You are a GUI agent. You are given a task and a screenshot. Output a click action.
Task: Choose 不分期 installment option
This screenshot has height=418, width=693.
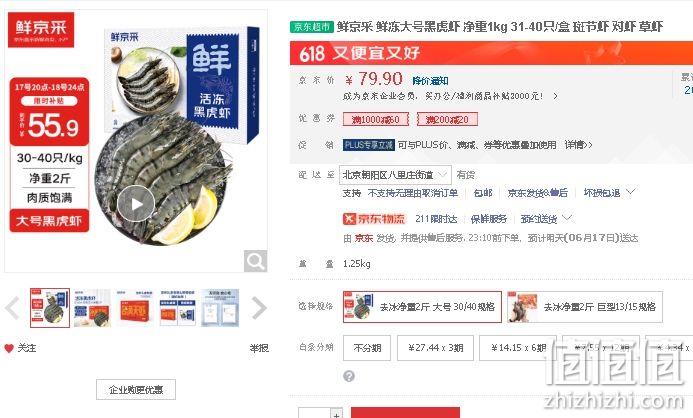(x=367, y=348)
